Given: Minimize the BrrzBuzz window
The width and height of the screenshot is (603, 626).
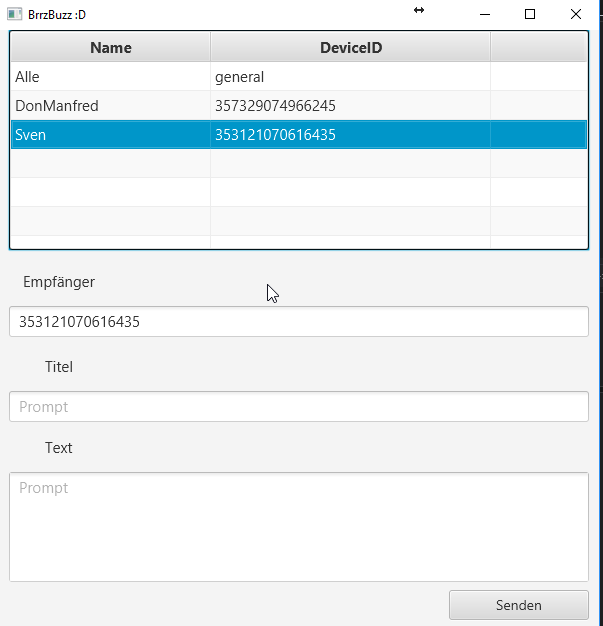Looking at the screenshot, I should [484, 14].
